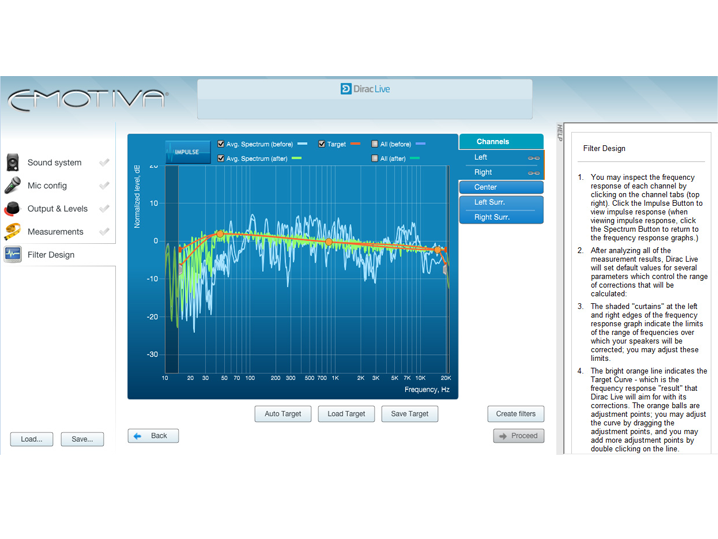Enable the All (after) checkbox
Image resolution: width=718 pixels, height=539 pixels.
pos(375,158)
